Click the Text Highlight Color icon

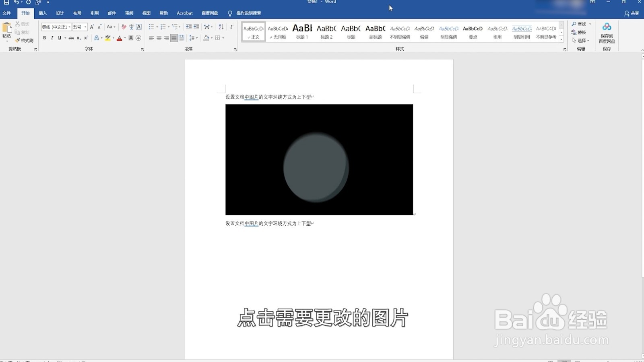[108, 38]
